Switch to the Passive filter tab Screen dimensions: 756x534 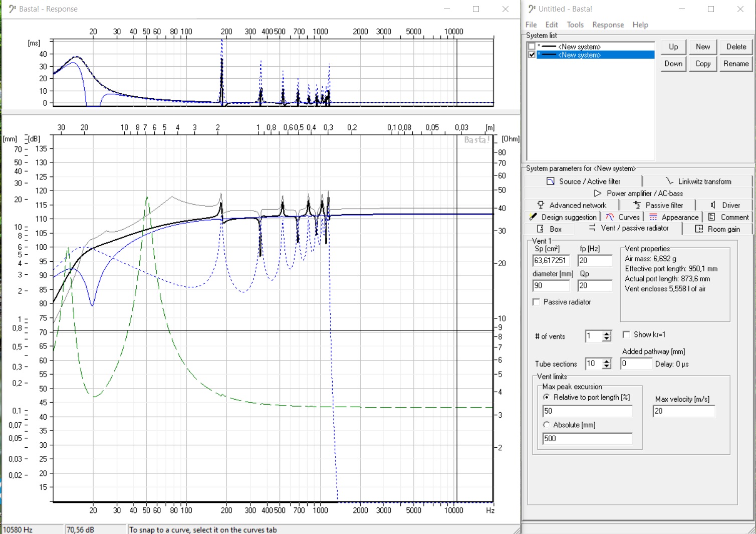tap(658, 205)
